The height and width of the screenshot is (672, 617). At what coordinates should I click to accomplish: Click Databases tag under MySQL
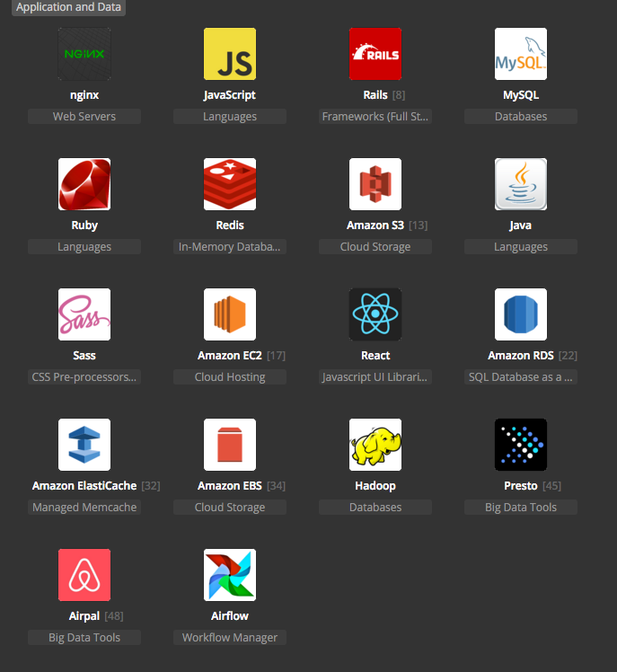pos(521,117)
